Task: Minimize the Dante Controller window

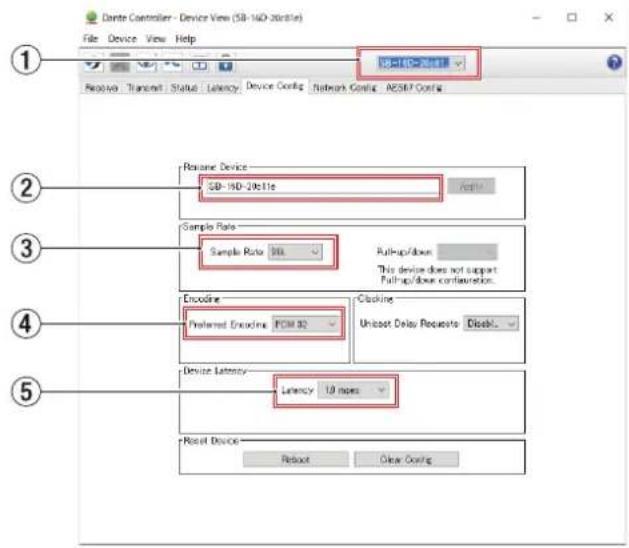Action: (x=537, y=17)
